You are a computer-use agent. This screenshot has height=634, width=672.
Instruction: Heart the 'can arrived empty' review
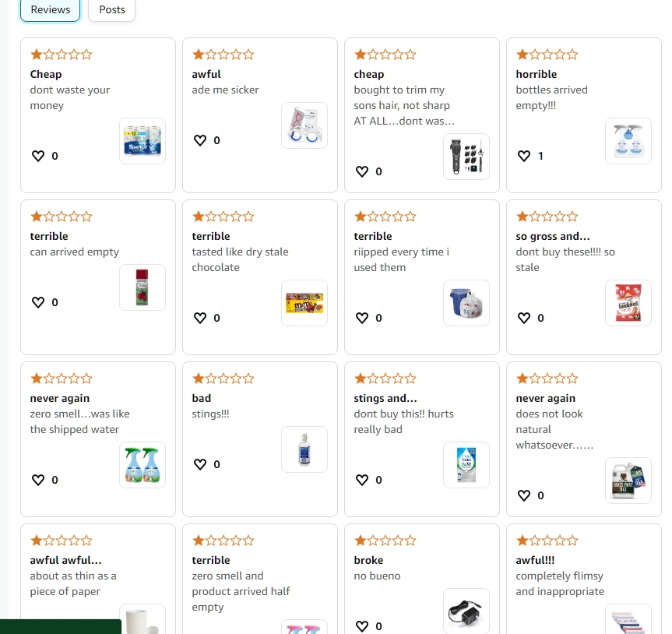(x=38, y=302)
